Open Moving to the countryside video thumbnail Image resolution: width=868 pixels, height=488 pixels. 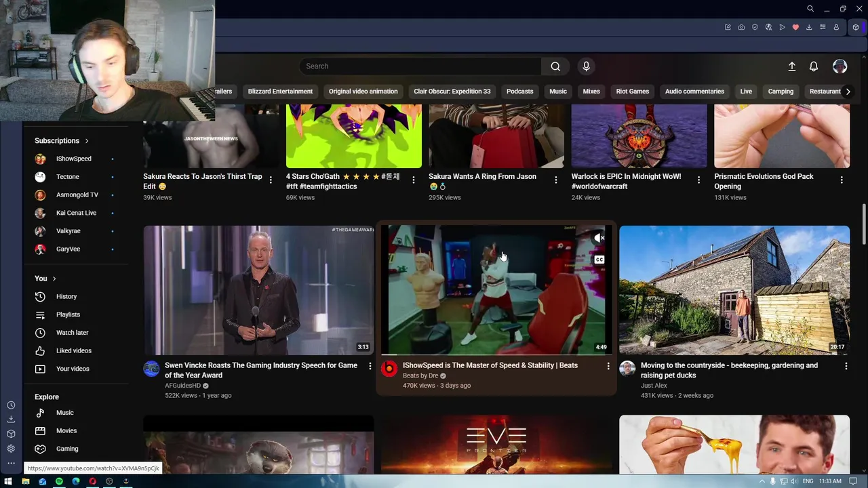pyautogui.click(x=734, y=290)
